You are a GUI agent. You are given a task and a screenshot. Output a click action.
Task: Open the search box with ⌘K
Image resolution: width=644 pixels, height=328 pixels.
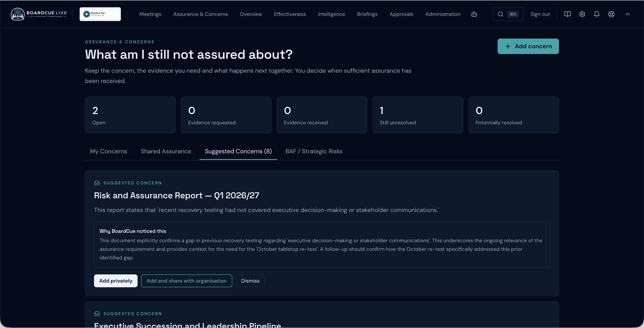tap(508, 14)
